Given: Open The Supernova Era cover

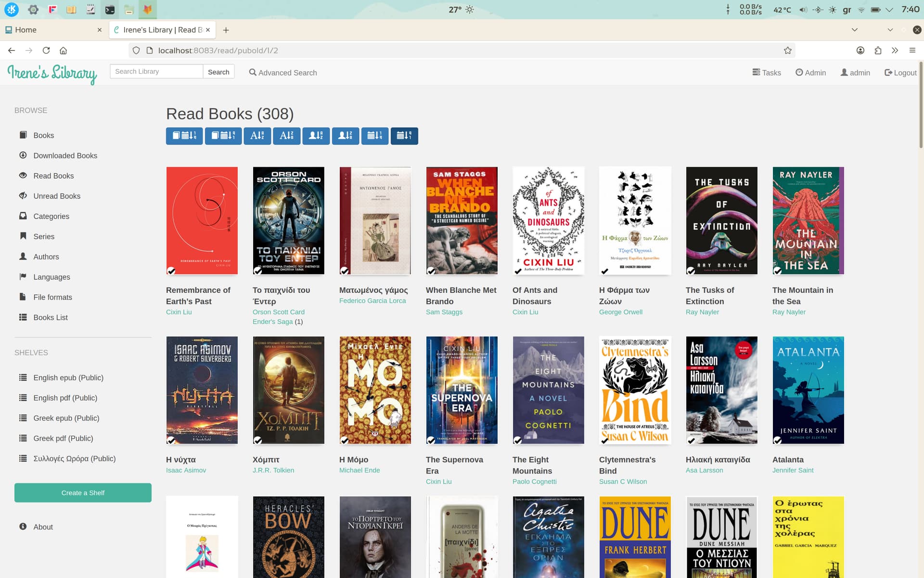Looking at the screenshot, I should 462,390.
